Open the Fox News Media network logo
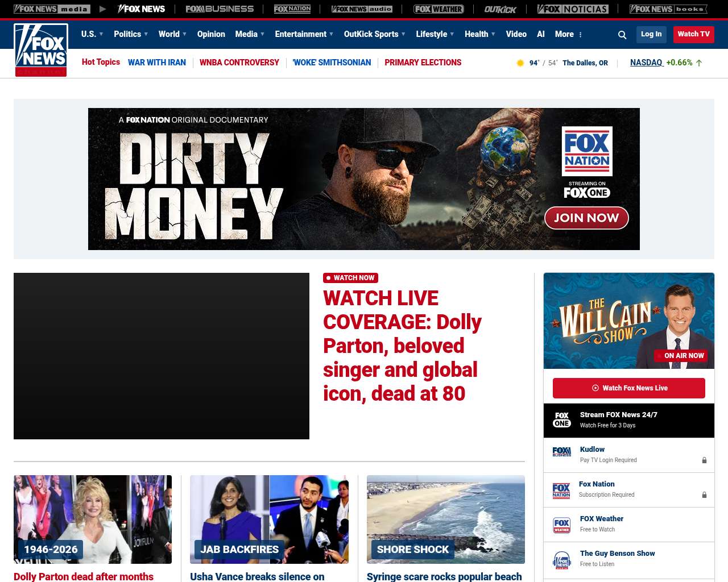The height and width of the screenshot is (582, 728). pos(52,9)
